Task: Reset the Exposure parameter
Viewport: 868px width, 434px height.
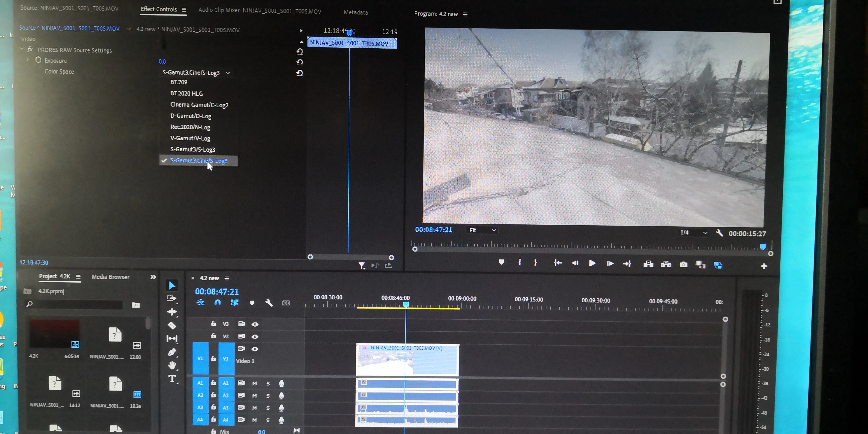Action: (x=299, y=62)
